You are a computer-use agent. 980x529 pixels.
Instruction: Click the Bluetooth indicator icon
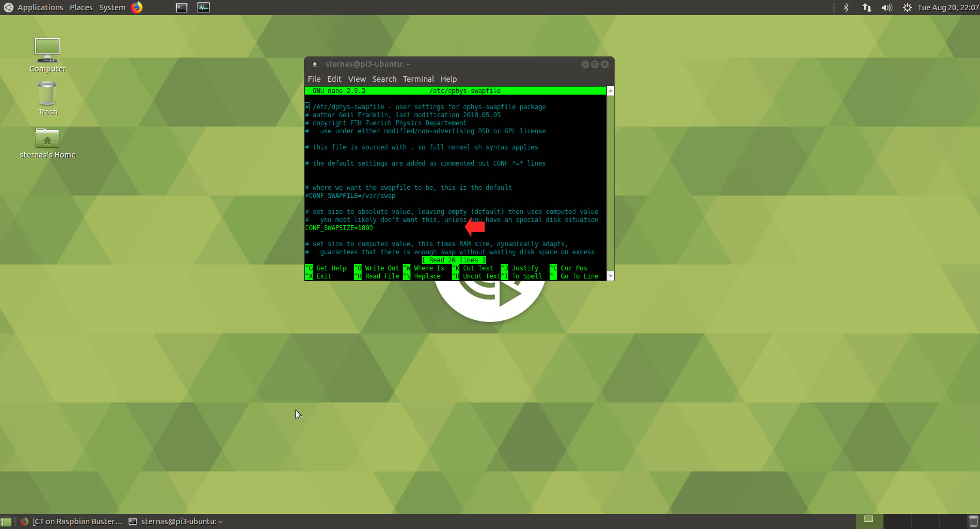(x=846, y=8)
